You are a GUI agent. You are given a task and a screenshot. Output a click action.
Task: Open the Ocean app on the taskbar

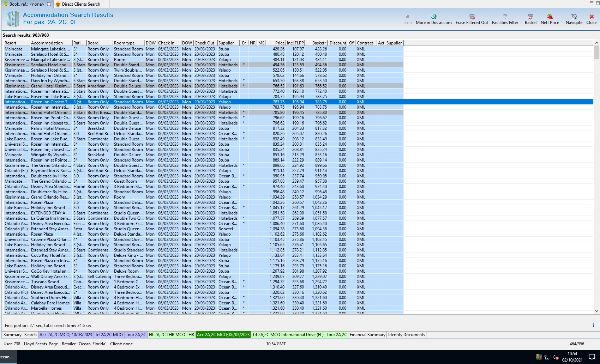pos(8,357)
